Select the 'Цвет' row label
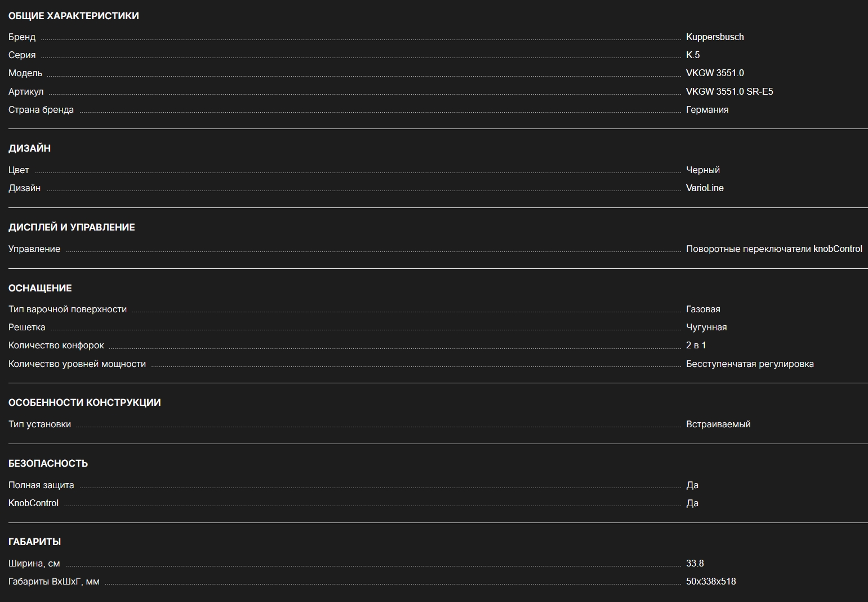 point(19,170)
